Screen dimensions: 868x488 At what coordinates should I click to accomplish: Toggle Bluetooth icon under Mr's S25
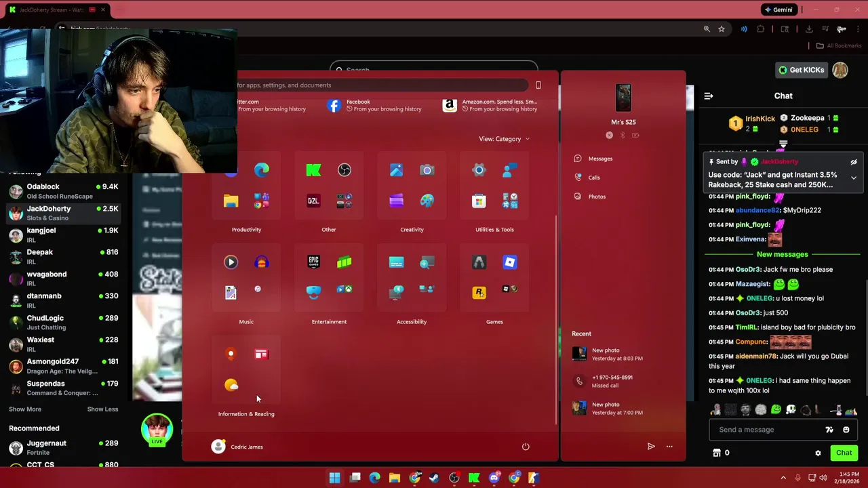click(623, 136)
